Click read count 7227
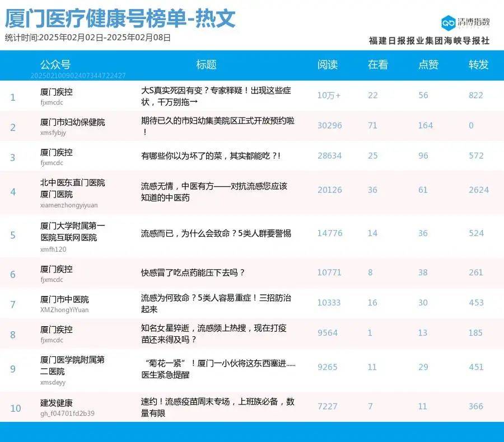This screenshot has width=504, height=442. pos(328,406)
